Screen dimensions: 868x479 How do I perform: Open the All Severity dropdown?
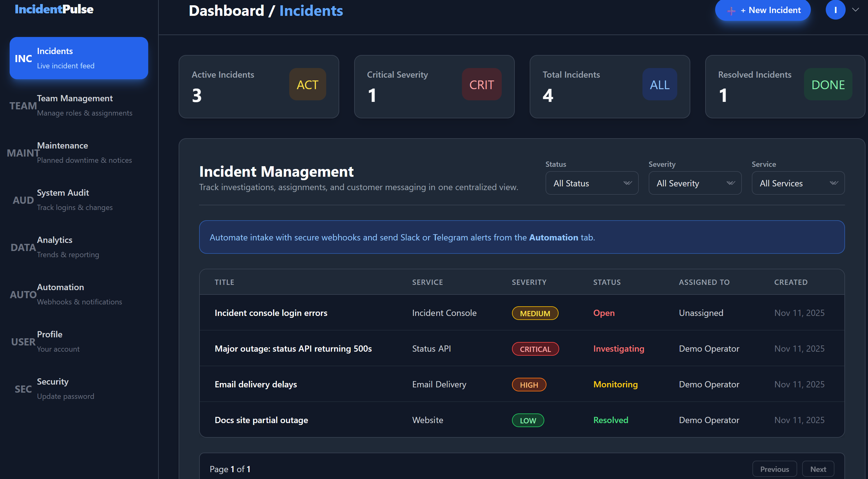point(695,183)
